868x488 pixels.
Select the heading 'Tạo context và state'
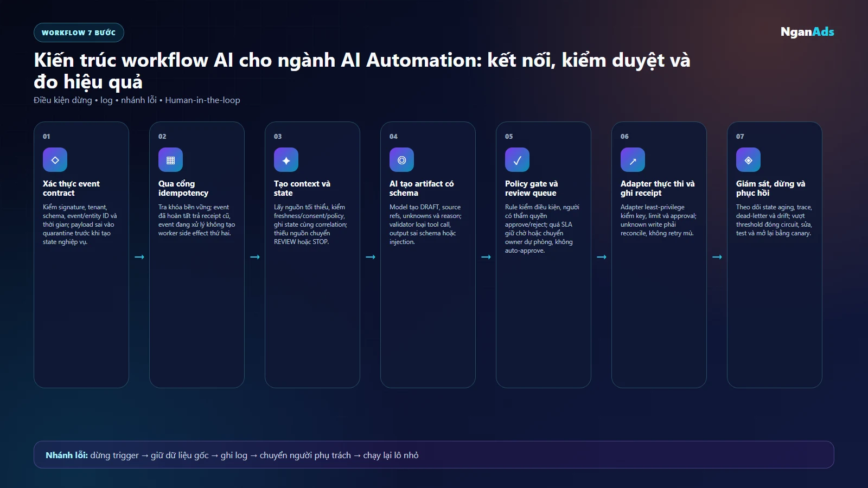[x=302, y=188]
